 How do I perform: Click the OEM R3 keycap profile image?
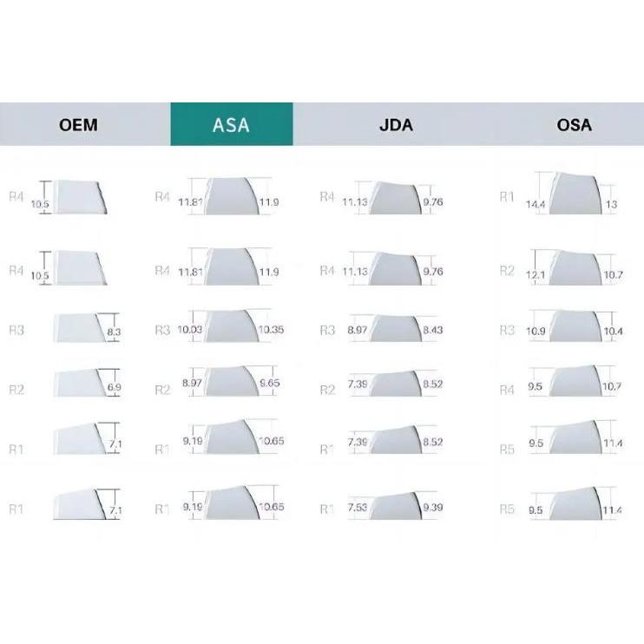(78, 328)
